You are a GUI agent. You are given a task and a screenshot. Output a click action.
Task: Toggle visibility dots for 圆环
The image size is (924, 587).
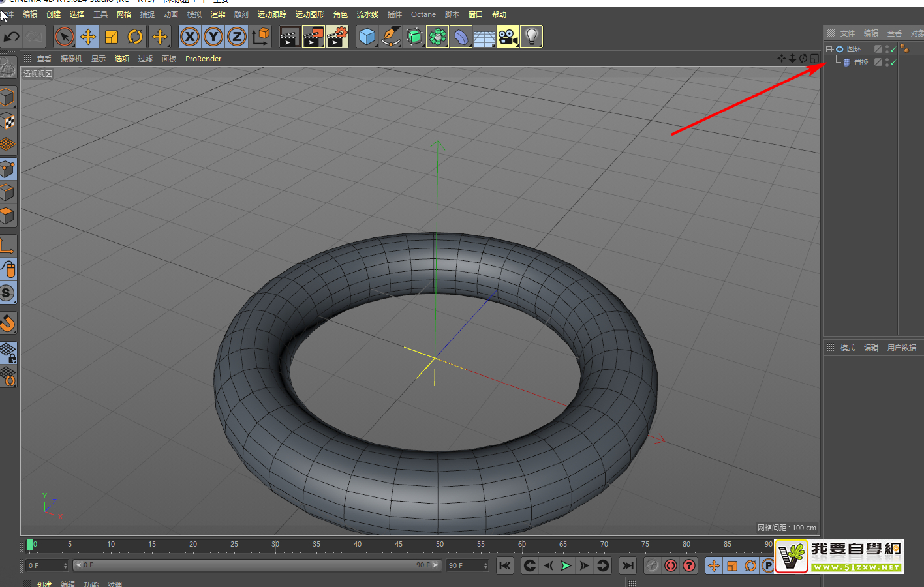pyautogui.click(x=887, y=49)
